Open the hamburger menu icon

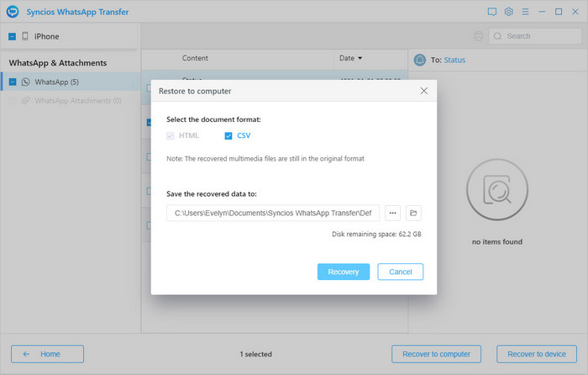(x=525, y=12)
